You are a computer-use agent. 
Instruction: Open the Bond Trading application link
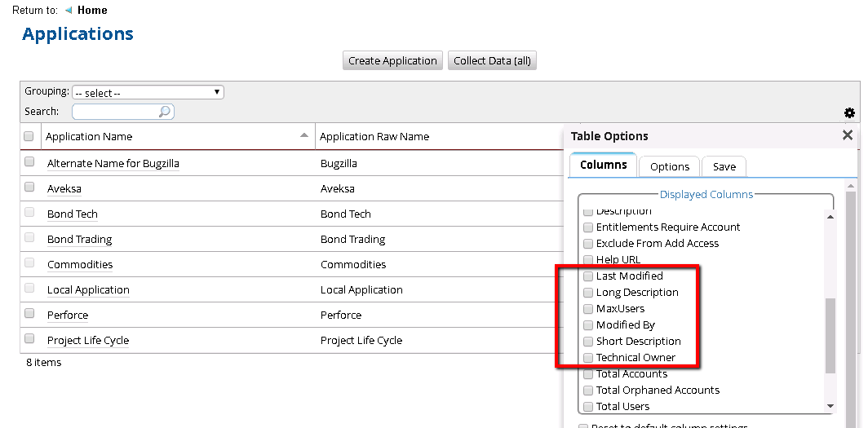point(79,239)
